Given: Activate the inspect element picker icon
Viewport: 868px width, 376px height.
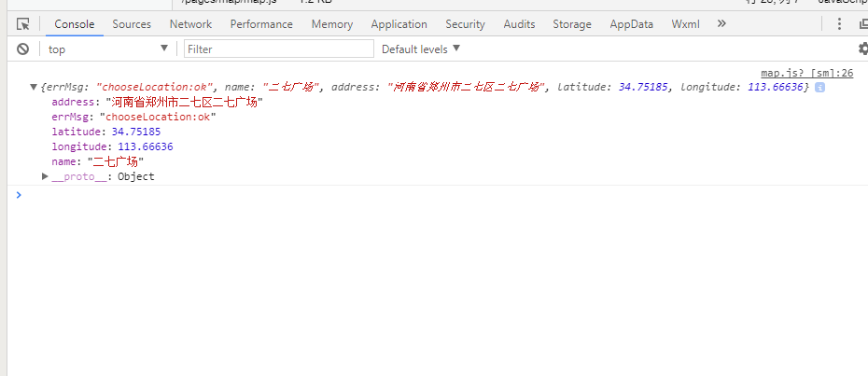Looking at the screenshot, I should pyautogui.click(x=22, y=24).
